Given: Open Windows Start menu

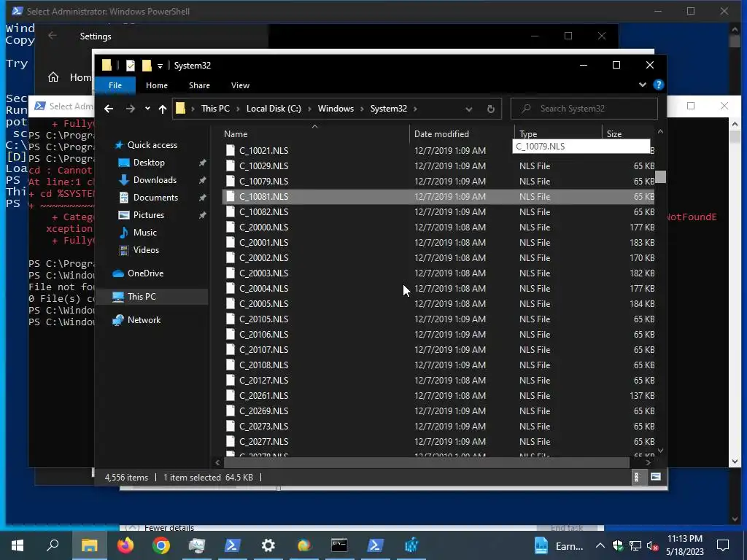Looking at the screenshot, I should (18, 545).
